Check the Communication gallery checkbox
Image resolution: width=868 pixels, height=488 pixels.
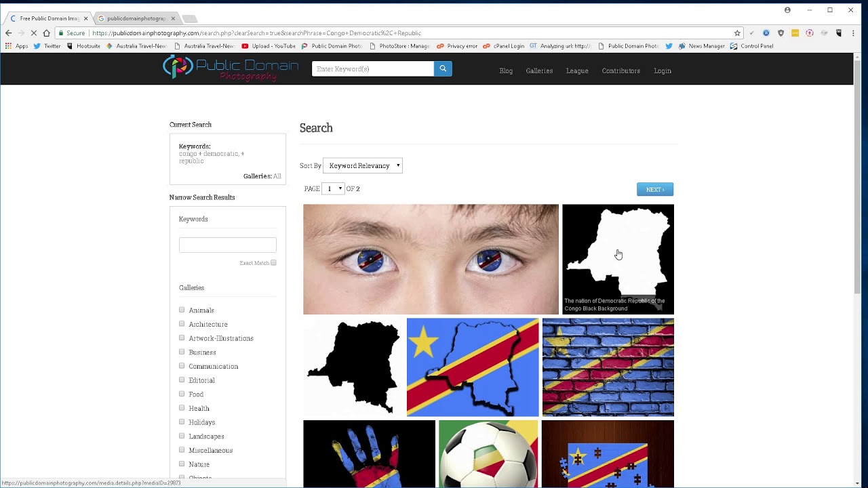click(182, 366)
